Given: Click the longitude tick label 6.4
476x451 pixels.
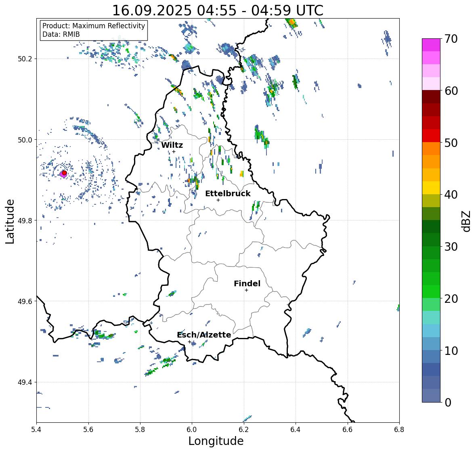Looking at the screenshot, I should pos(296,430).
